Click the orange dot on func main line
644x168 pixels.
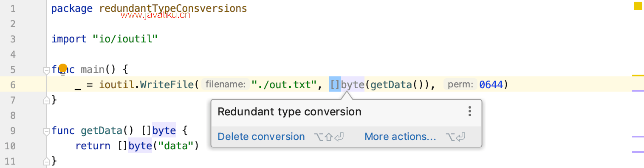pos(63,68)
